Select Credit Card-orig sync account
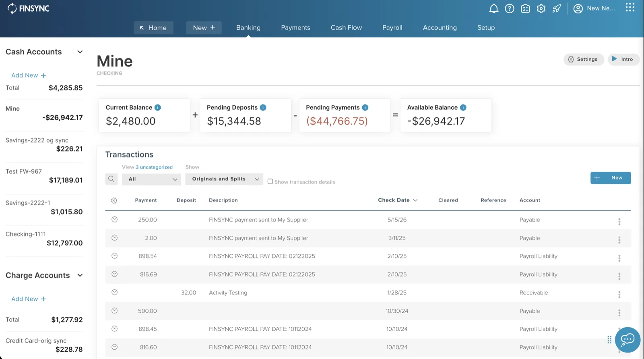 point(44,345)
